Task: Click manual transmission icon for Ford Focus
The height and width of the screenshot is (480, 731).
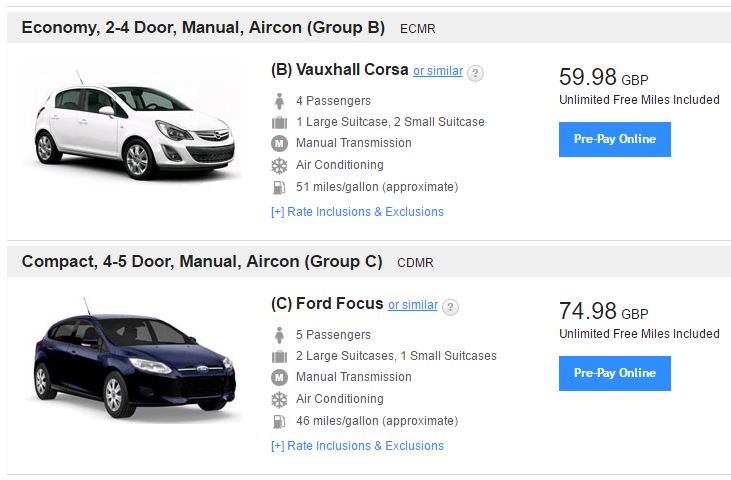Action: [x=279, y=377]
